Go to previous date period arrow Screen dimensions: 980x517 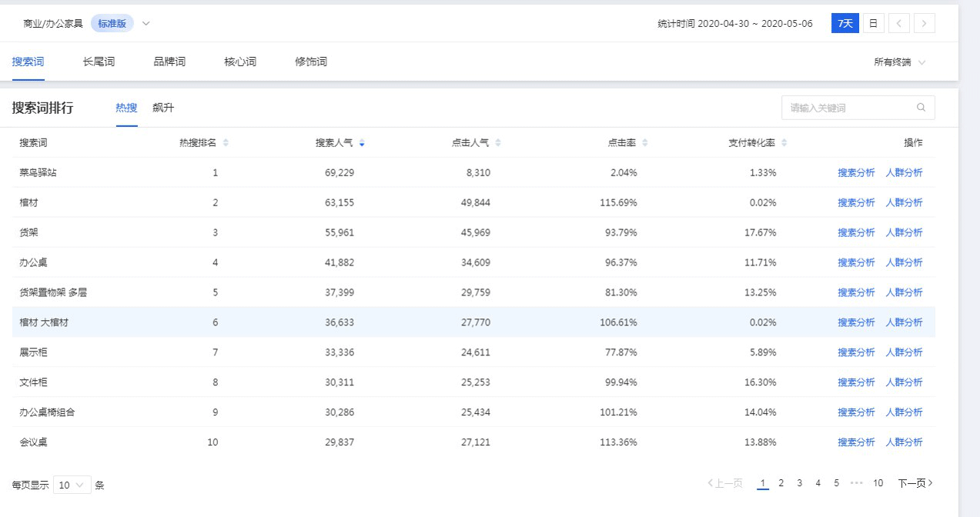(898, 23)
